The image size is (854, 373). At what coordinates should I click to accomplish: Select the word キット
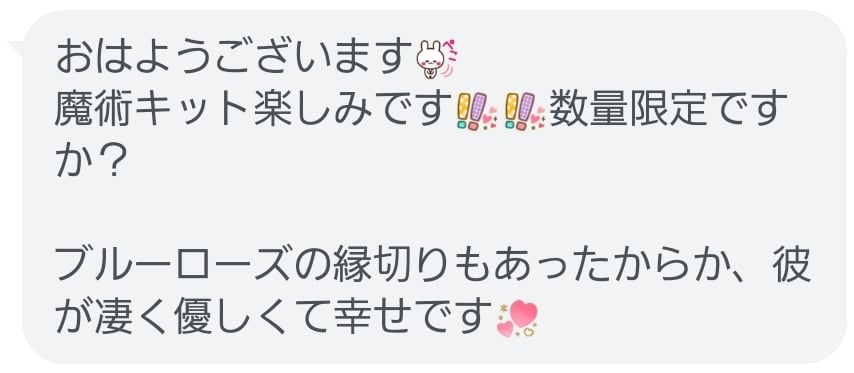(x=194, y=109)
